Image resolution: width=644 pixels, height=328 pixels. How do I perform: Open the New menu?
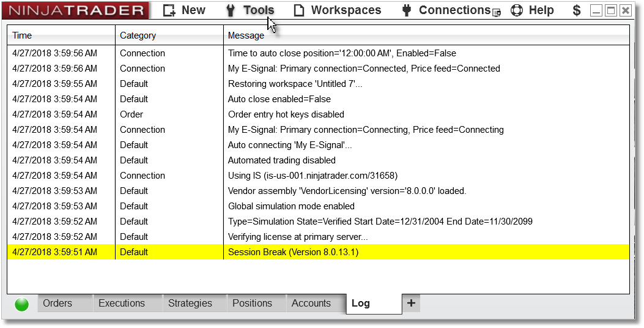click(184, 10)
